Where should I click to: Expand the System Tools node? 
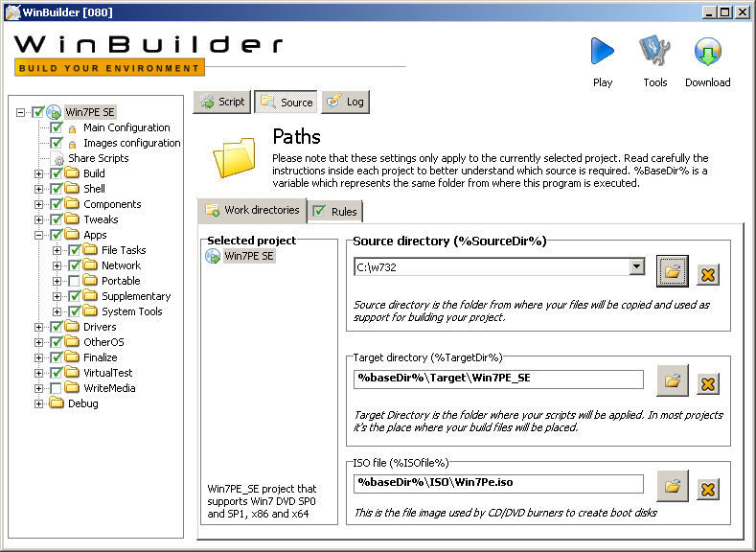coord(57,311)
